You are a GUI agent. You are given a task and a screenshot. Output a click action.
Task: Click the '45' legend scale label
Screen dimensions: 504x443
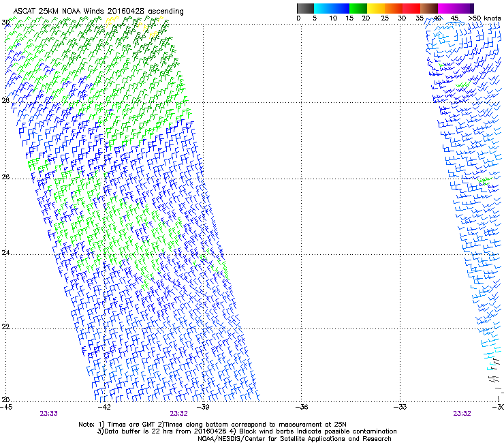click(x=454, y=18)
